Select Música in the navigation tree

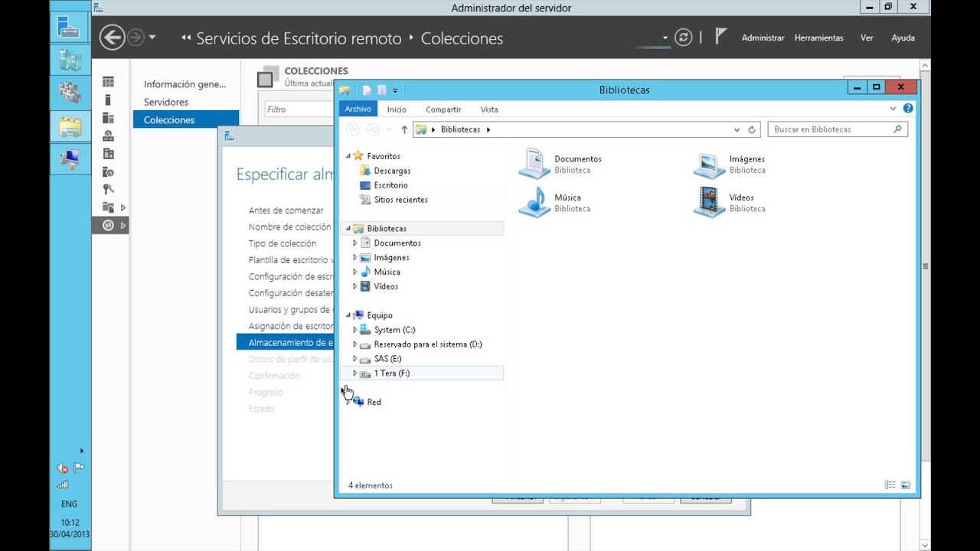click(x=387, y=272)
